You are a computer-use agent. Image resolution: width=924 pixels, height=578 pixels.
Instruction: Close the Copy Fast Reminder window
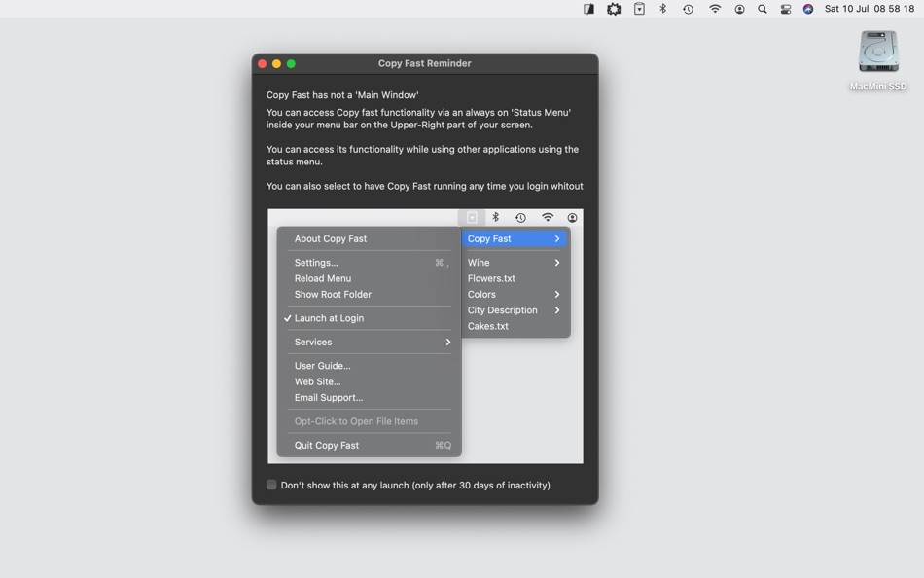263,63
